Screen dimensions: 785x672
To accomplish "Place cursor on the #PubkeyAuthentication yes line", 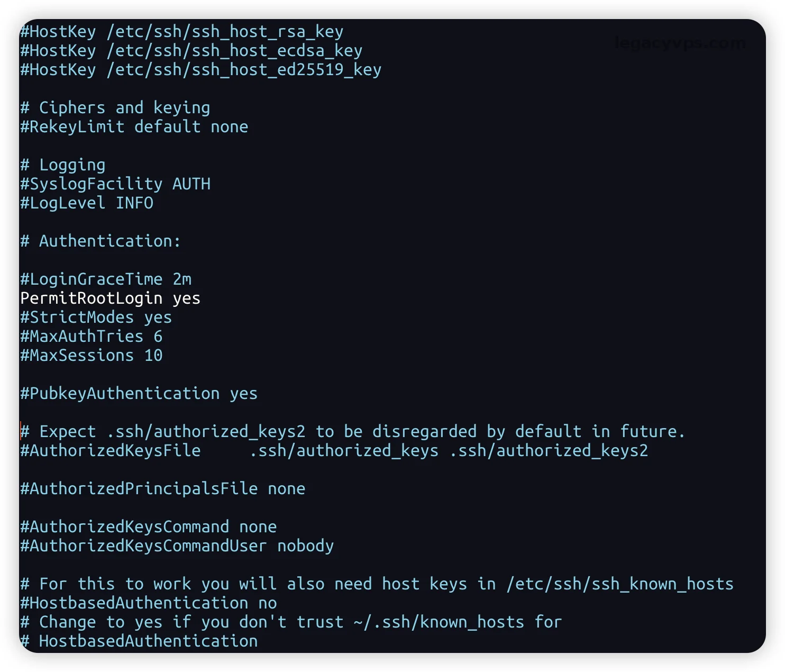I will pos(139,394).
